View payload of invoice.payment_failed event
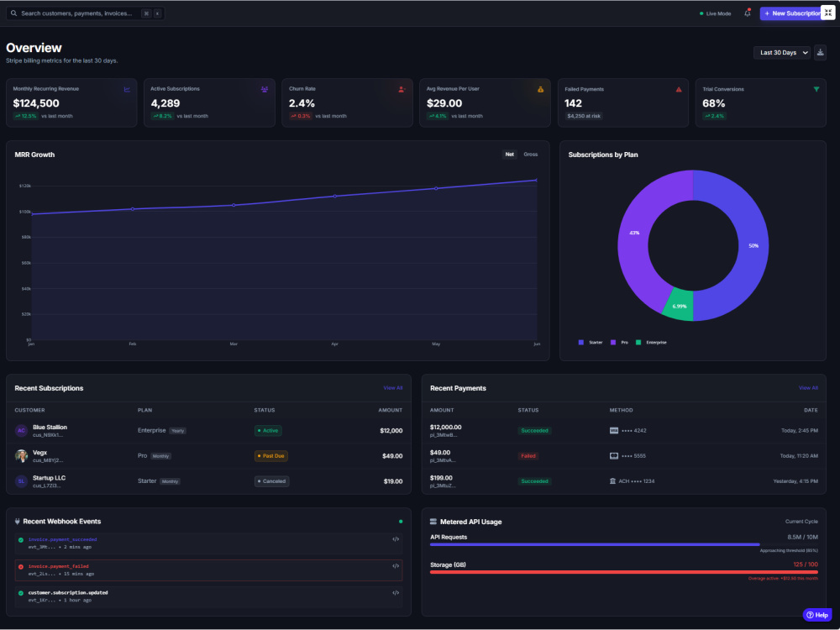 [x=396, y=566]
